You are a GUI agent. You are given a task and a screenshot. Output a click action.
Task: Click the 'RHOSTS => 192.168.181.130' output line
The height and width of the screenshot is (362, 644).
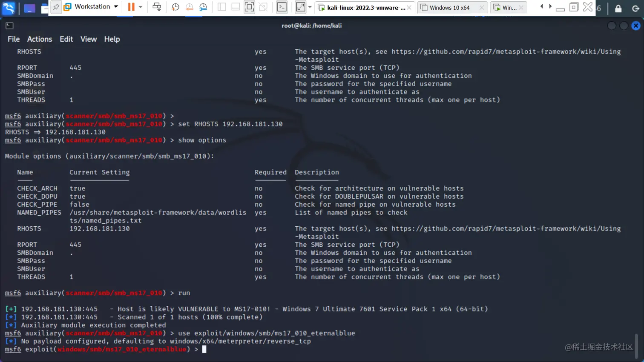pyautogui.click(x=55, y=132)
